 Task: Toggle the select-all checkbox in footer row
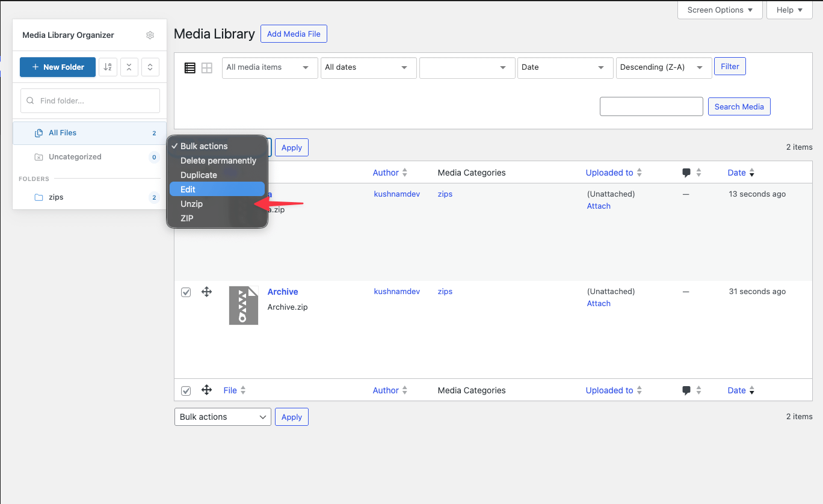point(186,390)
